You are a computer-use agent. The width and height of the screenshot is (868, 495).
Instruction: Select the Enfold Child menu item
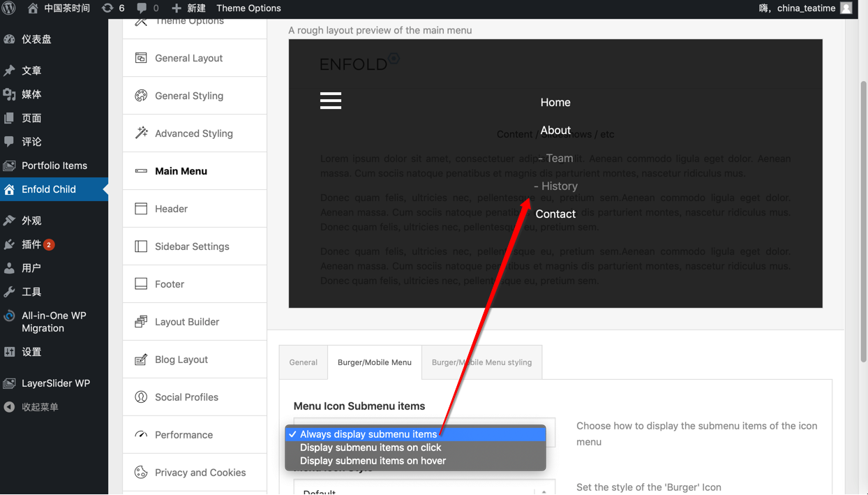click(x=54, y=189)
